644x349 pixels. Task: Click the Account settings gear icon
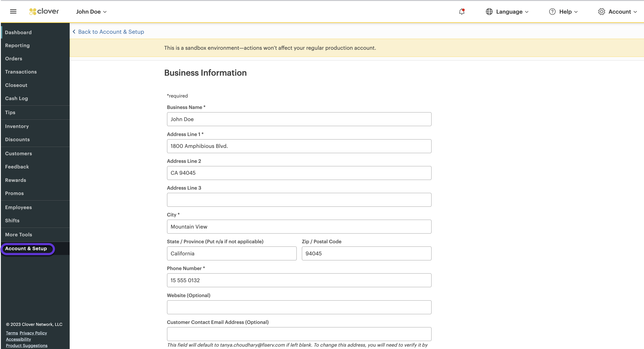(601, 12)
